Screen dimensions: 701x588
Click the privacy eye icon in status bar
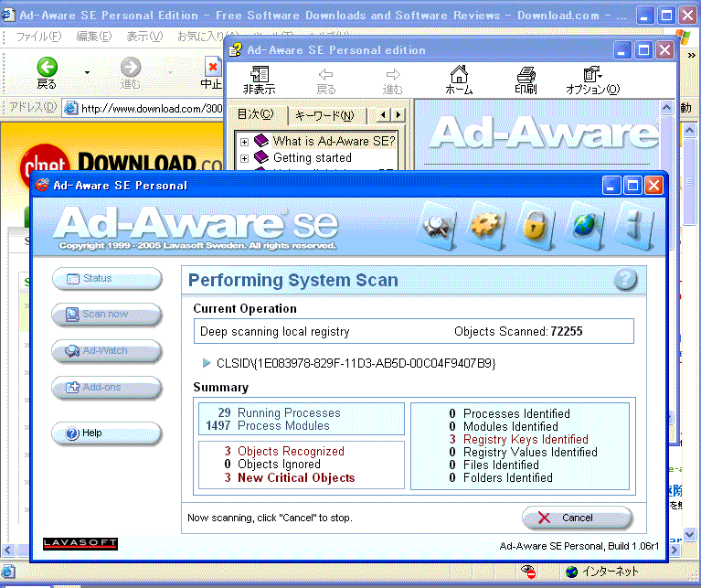point(528,572)
